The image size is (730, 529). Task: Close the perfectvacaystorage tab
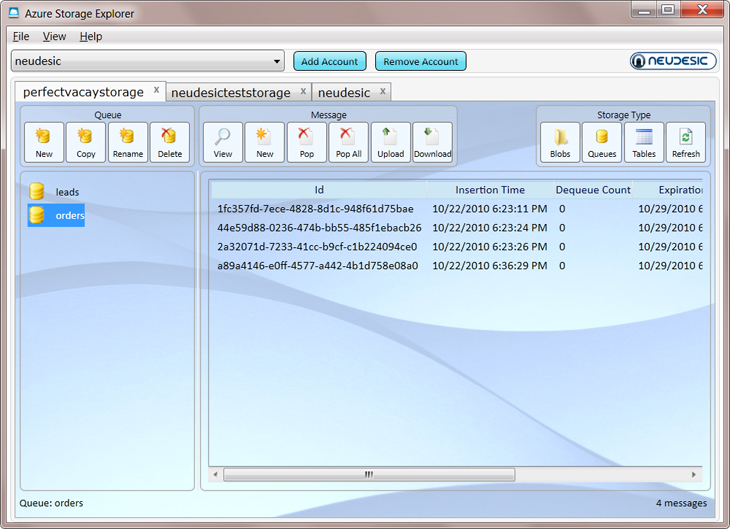[156, 90]
